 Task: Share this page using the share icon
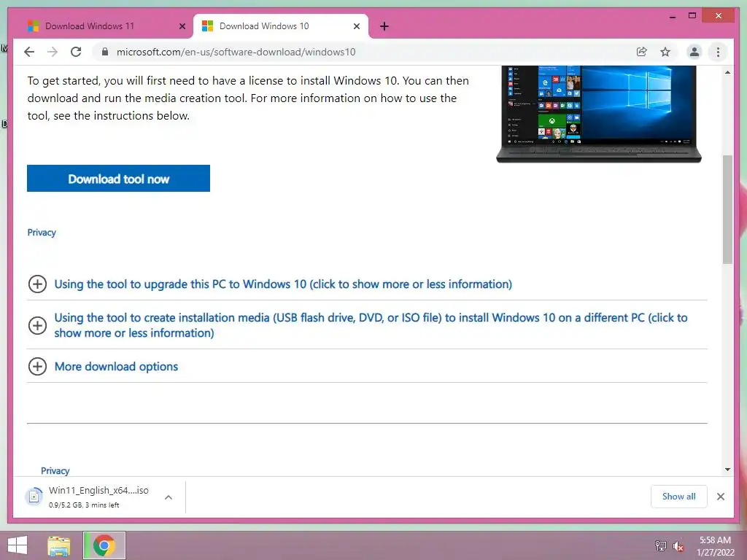click(642, 52)
